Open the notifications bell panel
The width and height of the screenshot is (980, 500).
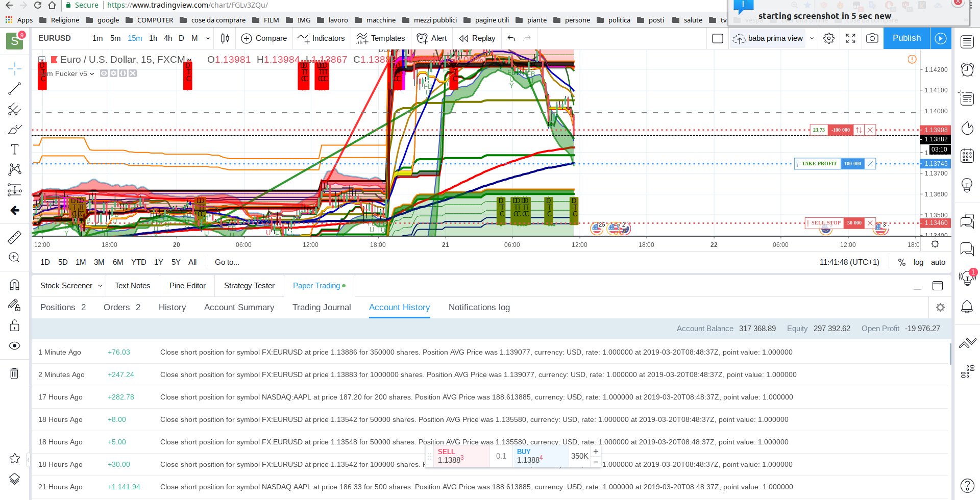pos(967,306)
